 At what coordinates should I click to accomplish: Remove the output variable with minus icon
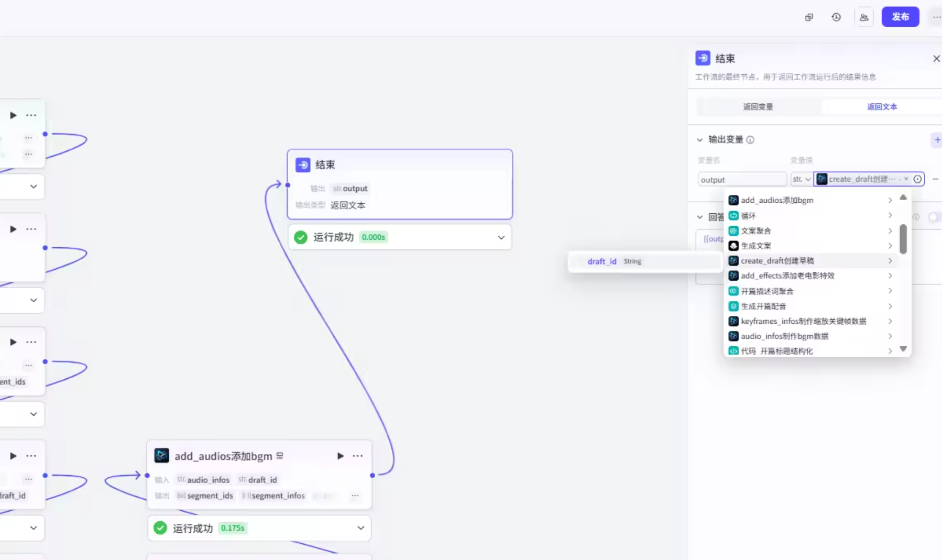pyautogui.click(x=935, y=179)
